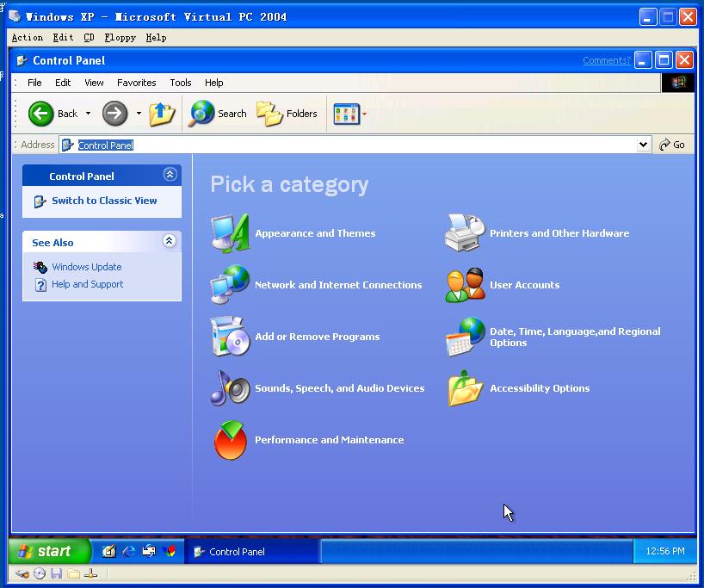Open the Help and Support link text
This screenshot has height=588, width=704.
88,284
